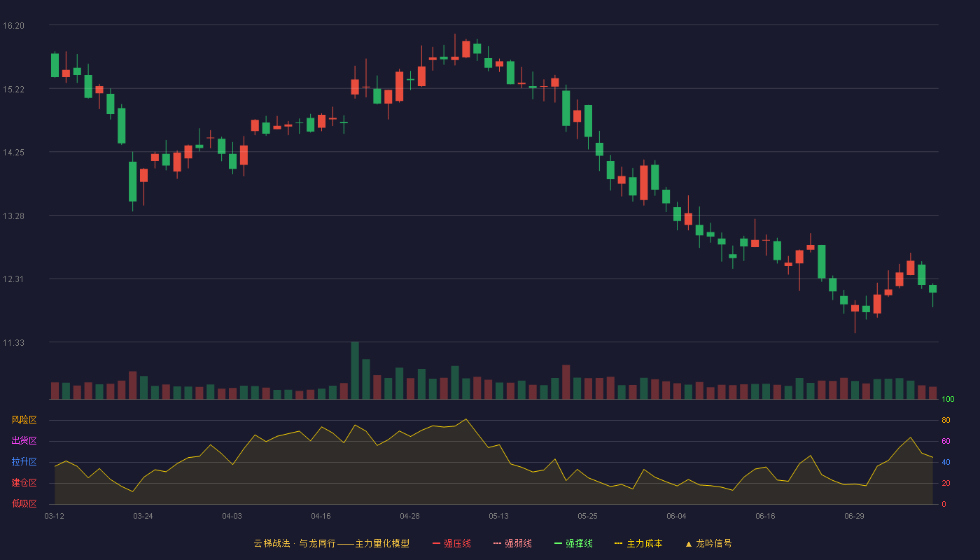Click the 03-12 date axis label
Viewport: 980px width, 560px height.
tap(54, 516)
